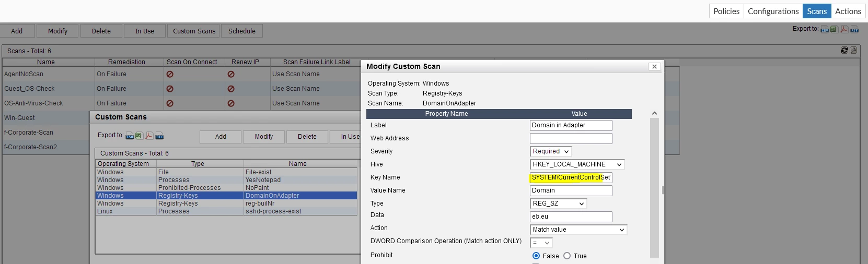Sort custom scans by Operating System header

click(123, 164)
